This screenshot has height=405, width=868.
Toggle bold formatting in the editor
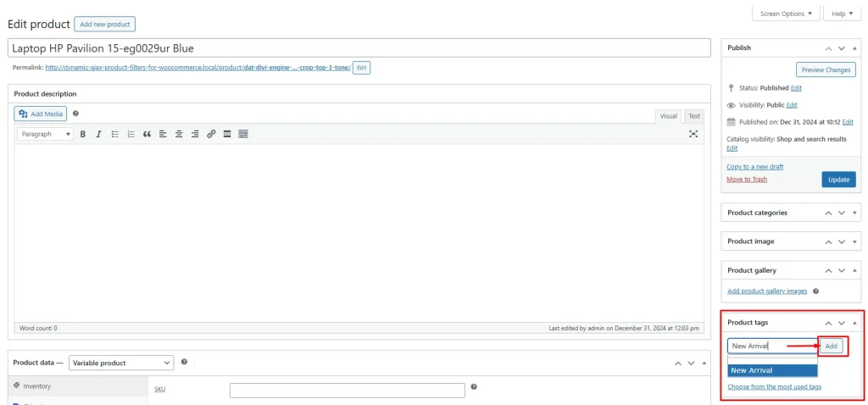tap(82, 134)
